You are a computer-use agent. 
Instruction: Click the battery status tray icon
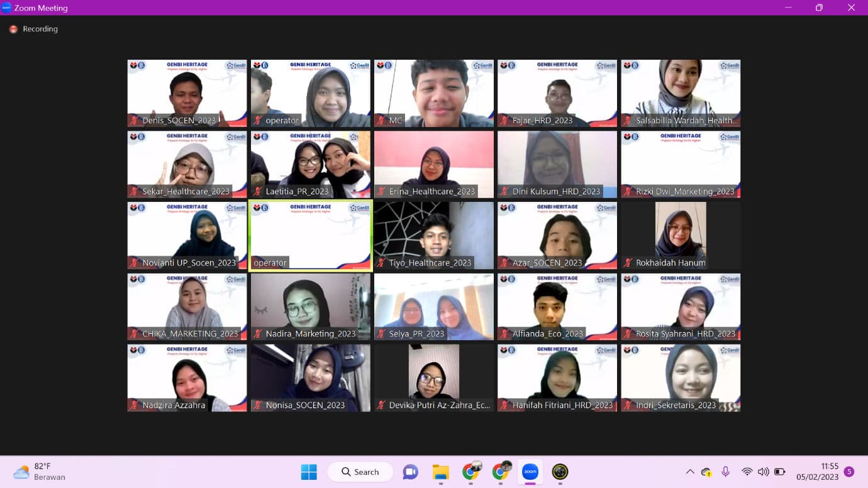[x=780, y=472]
